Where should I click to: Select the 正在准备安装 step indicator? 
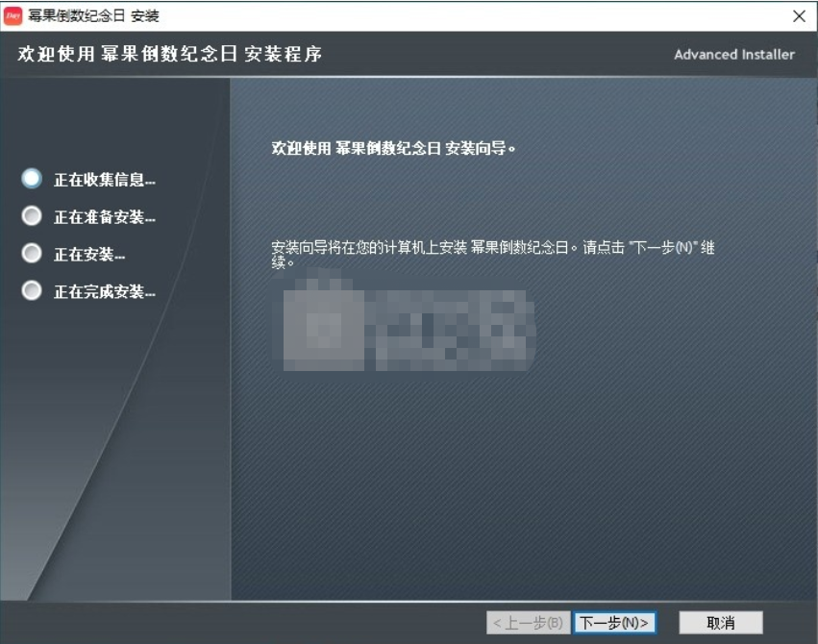32,216
